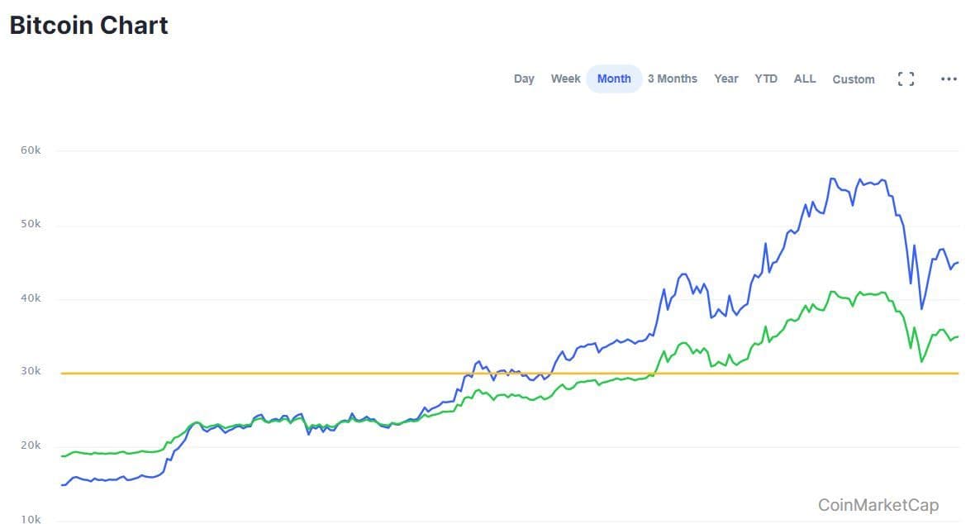The height and width of the screenshot is (524, 980).
Task: Click the 10k y-axis label
Action: click(31, 519)
